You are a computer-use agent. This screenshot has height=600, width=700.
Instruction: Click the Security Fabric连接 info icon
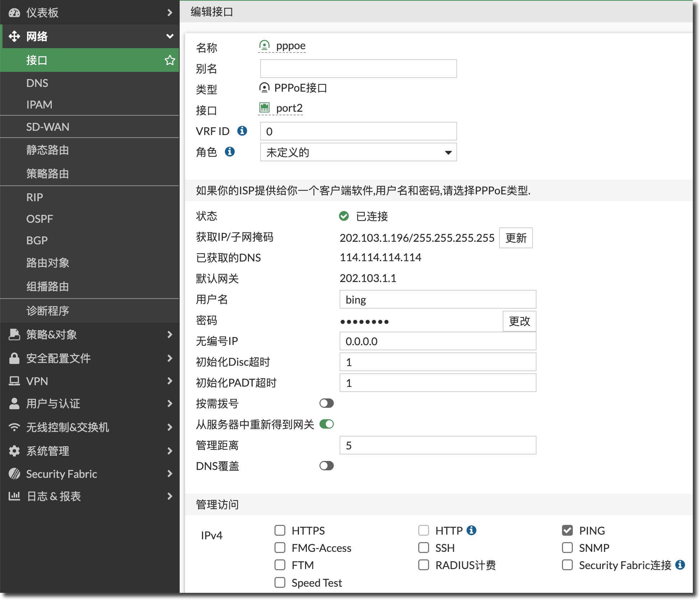680,565
